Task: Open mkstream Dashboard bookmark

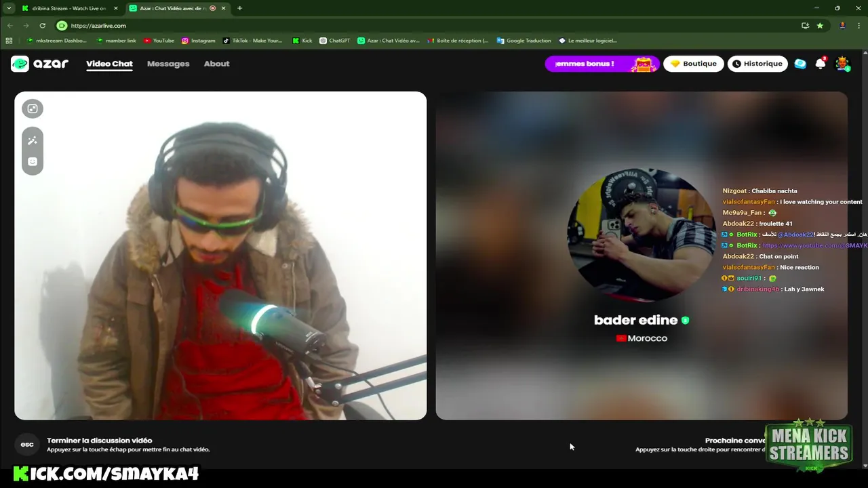Action: (x=56, y=41)
